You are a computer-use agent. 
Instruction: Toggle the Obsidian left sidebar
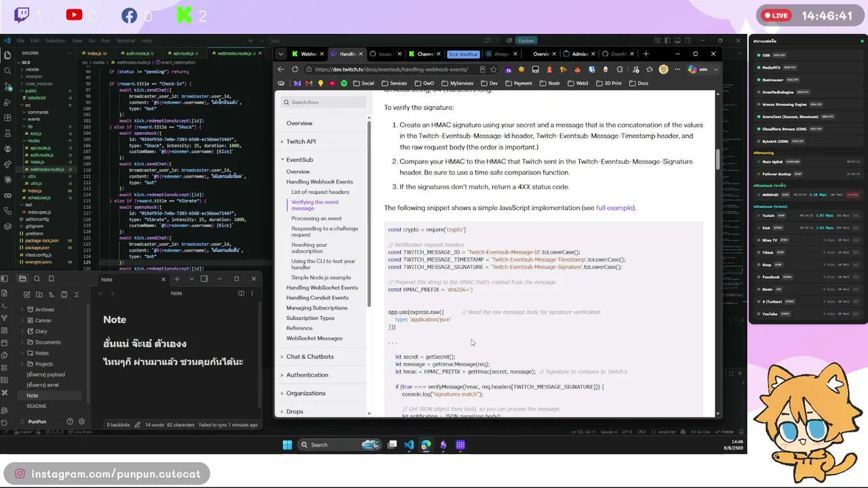click(x=5, y=279)
